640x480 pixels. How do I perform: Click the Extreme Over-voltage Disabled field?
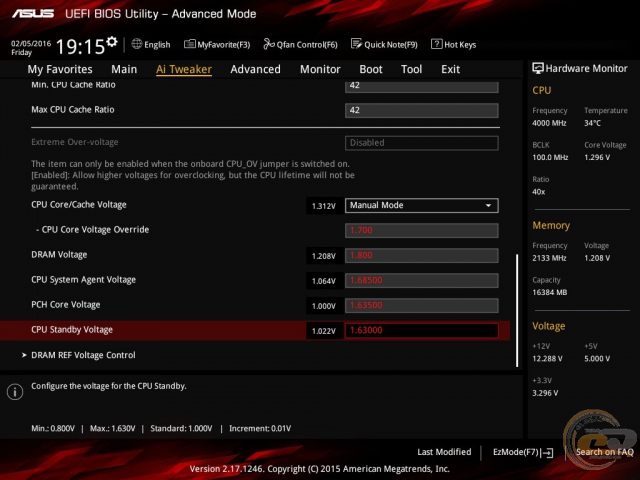click(x=422, y=143)
